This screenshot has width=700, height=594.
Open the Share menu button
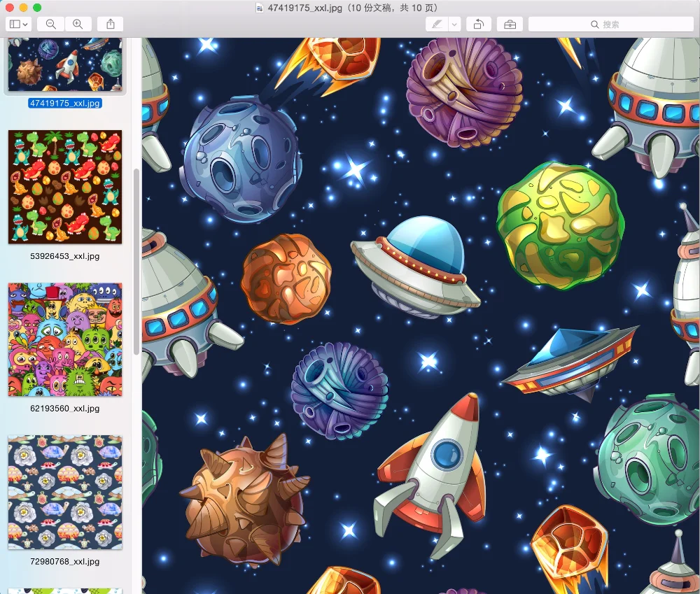[111, 24]
